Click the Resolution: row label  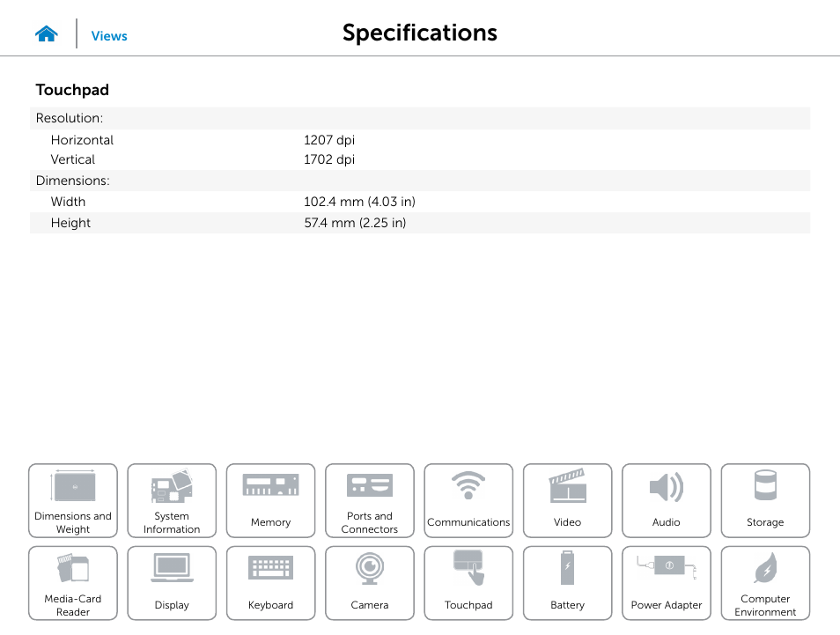pos(69,118)
